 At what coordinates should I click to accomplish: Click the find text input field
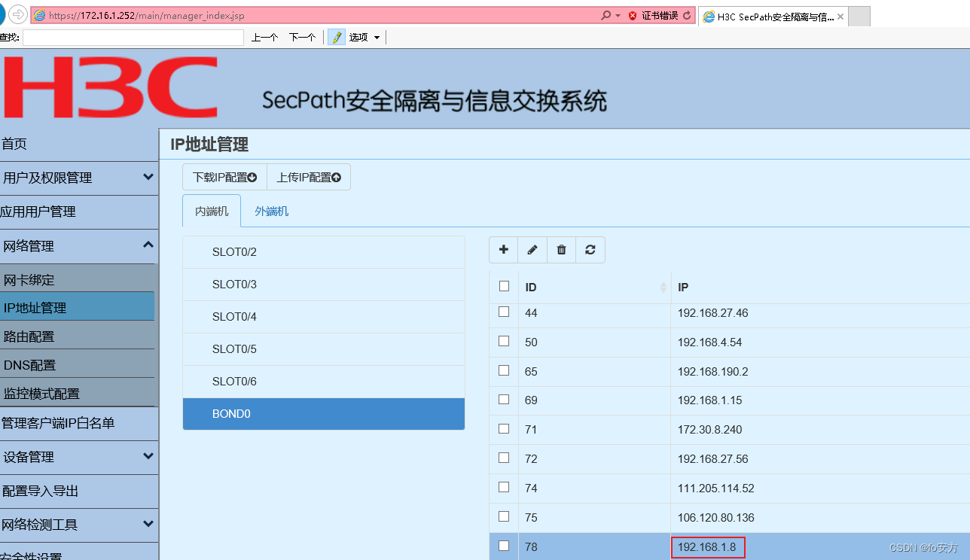pyautogui.click(x=133, y=38)
